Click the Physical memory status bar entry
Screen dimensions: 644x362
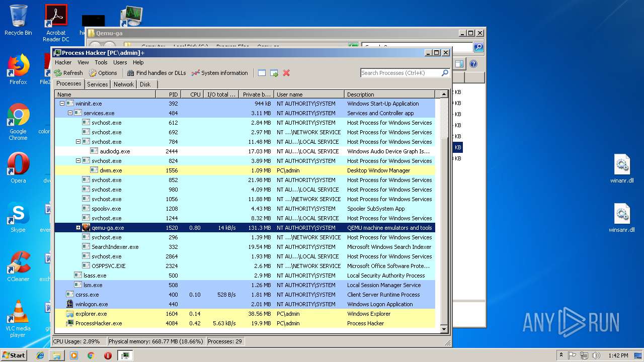(156, 341)
